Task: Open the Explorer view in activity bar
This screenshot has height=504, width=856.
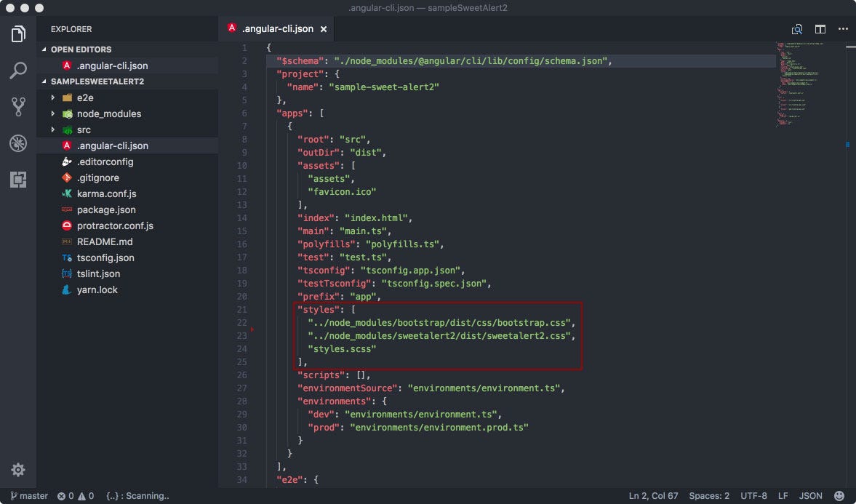Action: pos(18,34)
